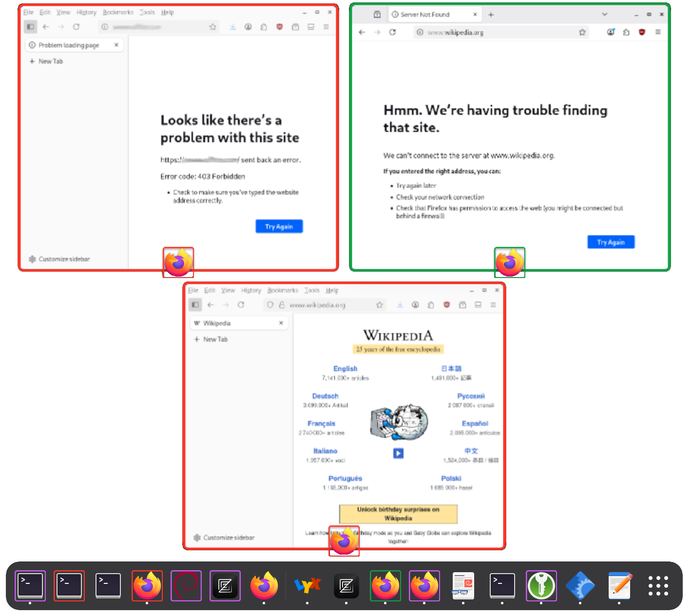Bookmark star in Server Not Found window

tap(582, 32)
